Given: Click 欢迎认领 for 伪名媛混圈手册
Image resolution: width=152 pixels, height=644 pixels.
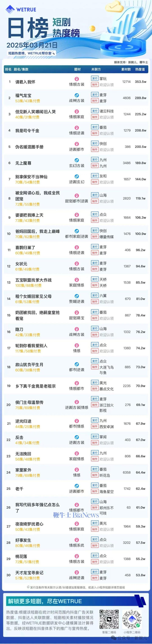Looking at the screenshot, I should pyautogui.click(x=106, y=150).
